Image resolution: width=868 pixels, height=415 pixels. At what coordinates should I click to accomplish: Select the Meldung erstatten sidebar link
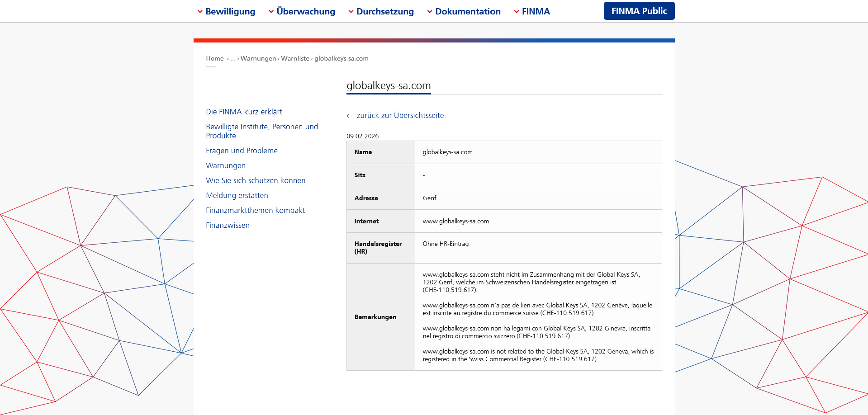click(x=237, y=195)
